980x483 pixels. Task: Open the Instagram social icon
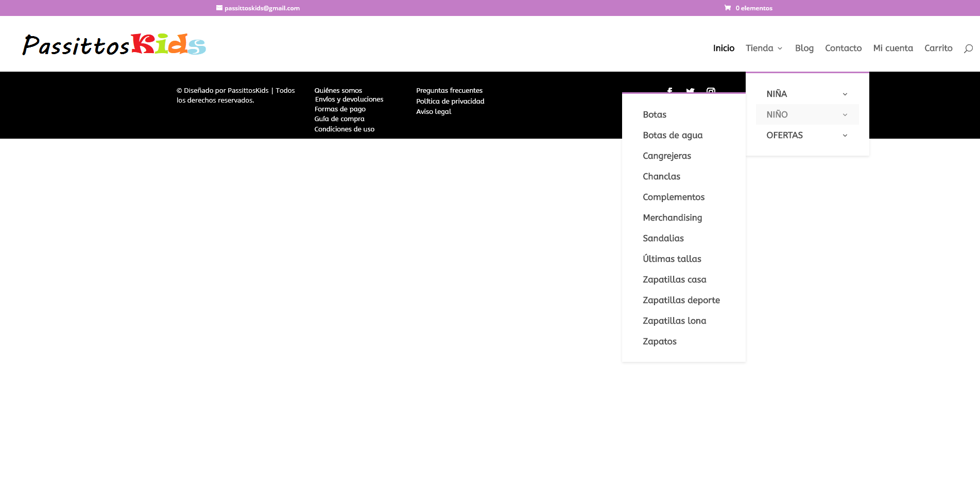point(711,91)
